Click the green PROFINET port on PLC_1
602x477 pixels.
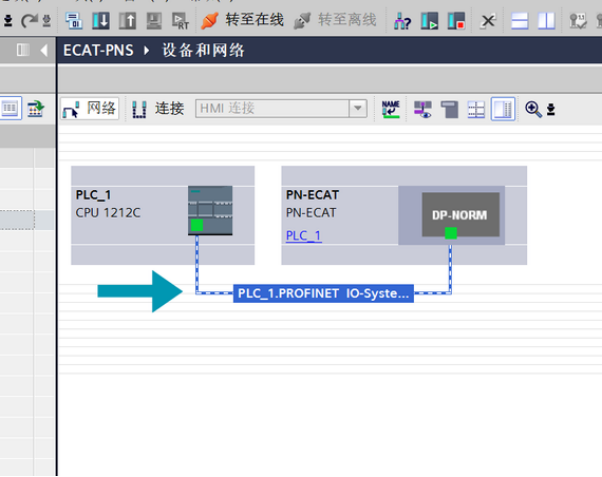point(197,225)
